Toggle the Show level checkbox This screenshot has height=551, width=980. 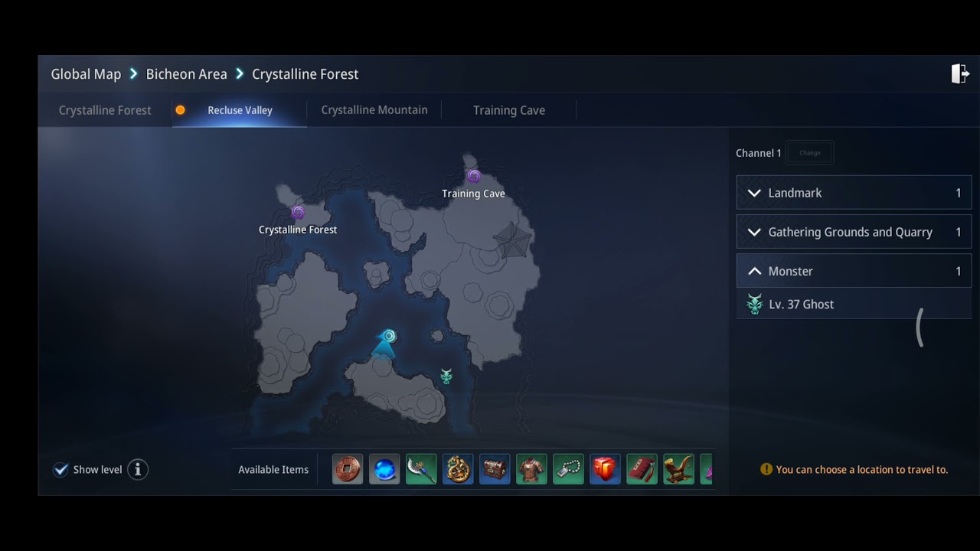pos(60,469)
